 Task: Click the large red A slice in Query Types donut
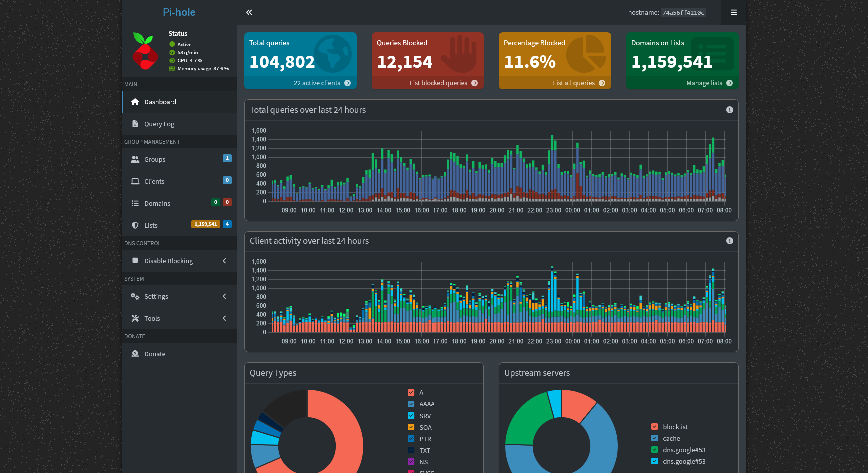pyautogui.click(x=345, y=429)
